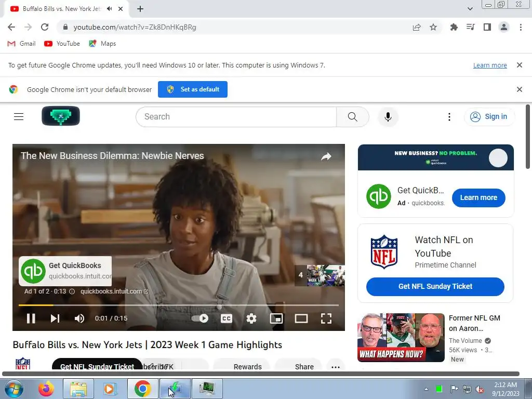Click the address bar URL

tap(135, 27)
